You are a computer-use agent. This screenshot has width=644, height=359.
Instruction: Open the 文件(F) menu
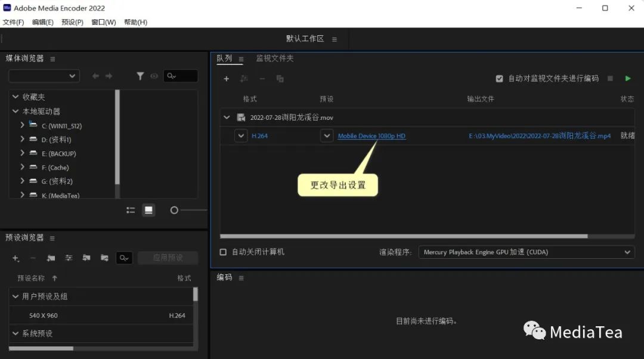13,22
